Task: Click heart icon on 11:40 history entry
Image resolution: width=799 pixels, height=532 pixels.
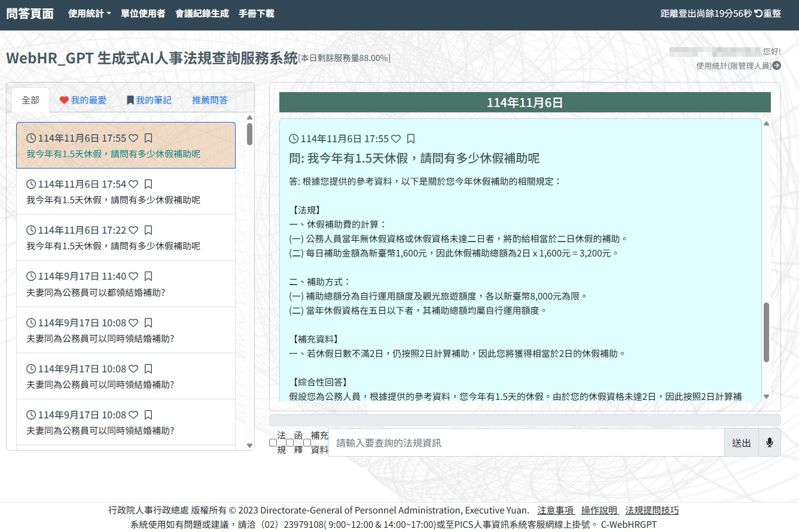Action: [x=133, y=276]
